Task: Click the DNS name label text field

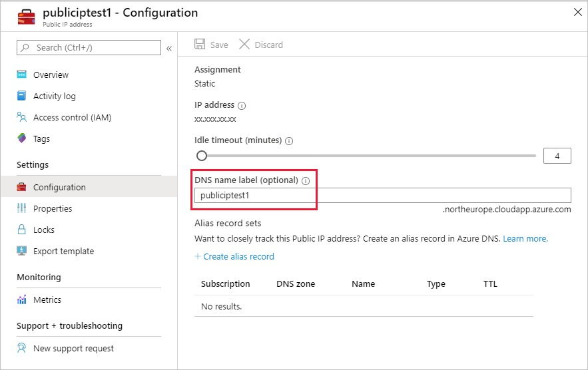Action: point(382,195)
